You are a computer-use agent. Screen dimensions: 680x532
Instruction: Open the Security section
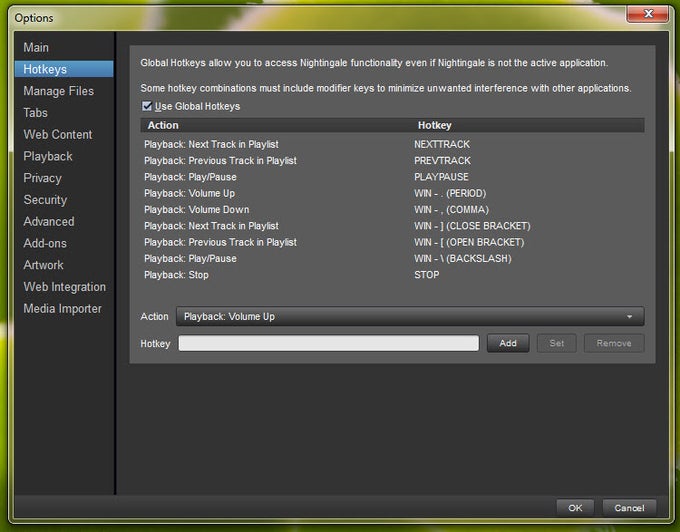(64, 199)
